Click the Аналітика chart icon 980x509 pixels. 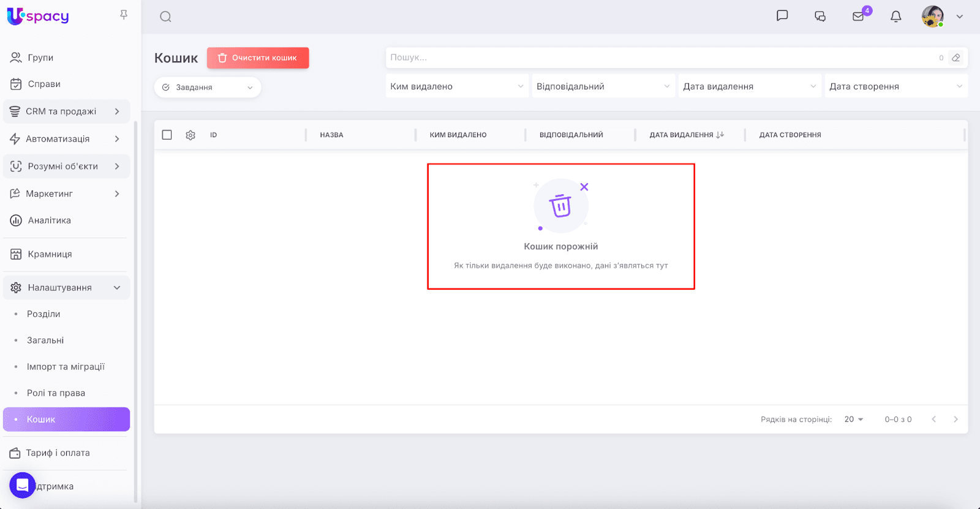coord(16,221)
